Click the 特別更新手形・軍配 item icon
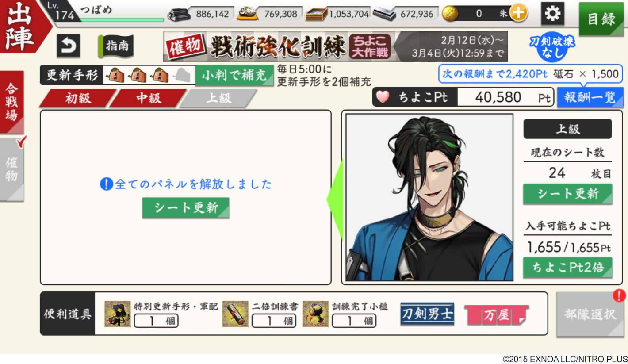628x364 pixels. pos(118,314)
